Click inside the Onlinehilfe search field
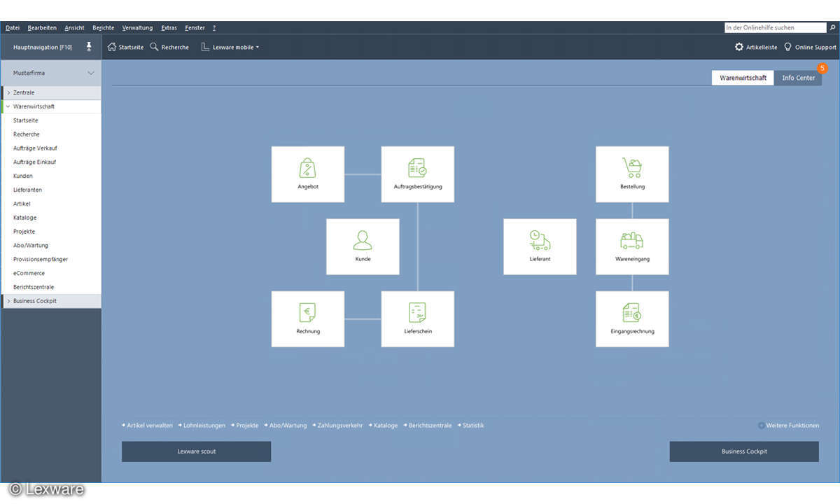Screen dimensions: 840x504 [x=776, y=28]
